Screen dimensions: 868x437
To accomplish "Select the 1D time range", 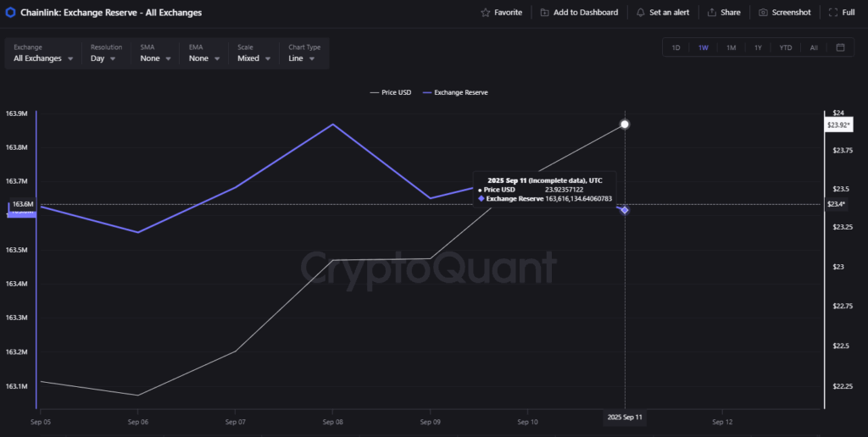I will tap(676, 47).
